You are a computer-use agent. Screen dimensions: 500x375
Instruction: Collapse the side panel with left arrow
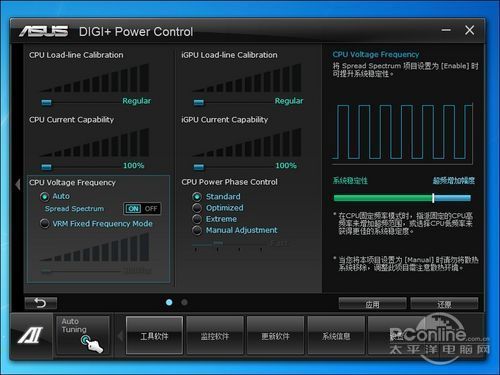[18, 184]
